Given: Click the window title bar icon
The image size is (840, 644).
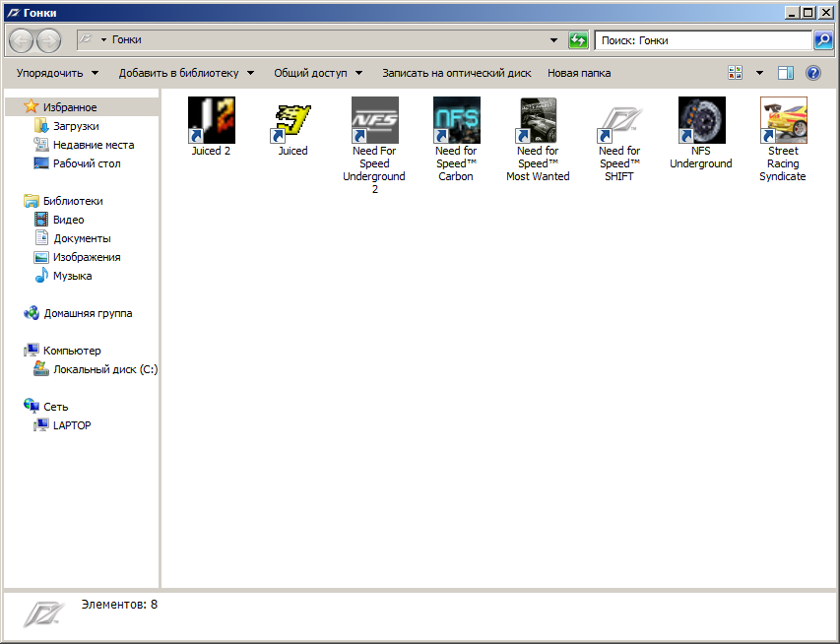Looking at the screenshot, I should pyautogui.click(x=14, y=13).
